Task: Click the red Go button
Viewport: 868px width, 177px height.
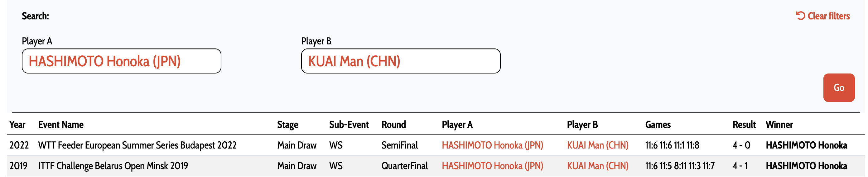Action: click(839, 88)
